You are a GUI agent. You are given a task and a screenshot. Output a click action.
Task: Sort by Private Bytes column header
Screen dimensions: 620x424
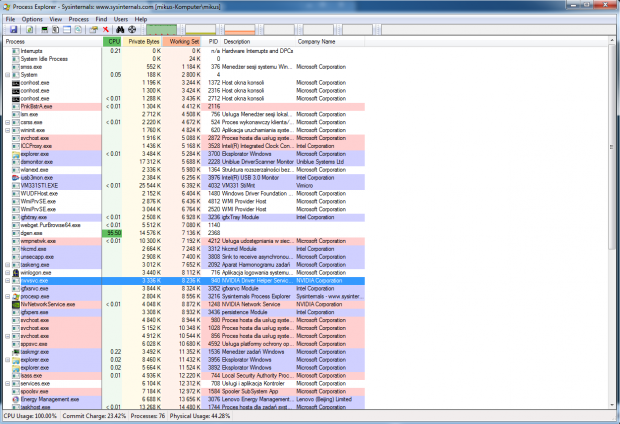[142, 42]
